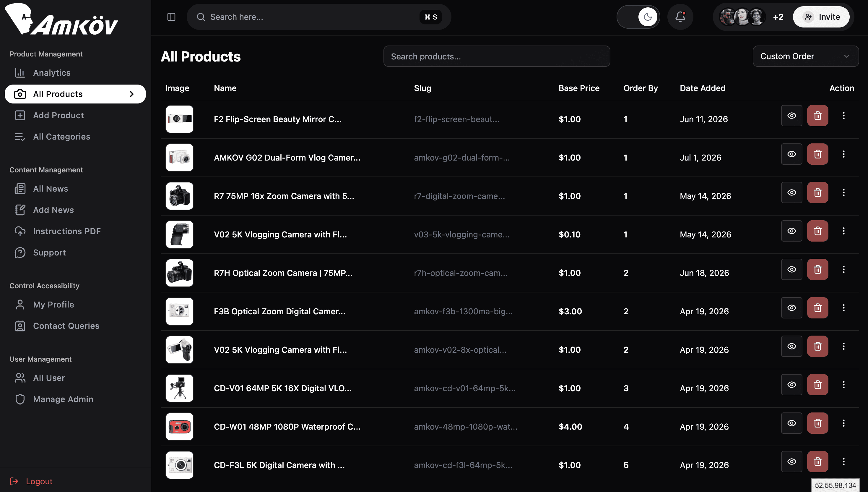Delete F2 Flip-Screen Beauty Mirror product

click(817, 116)
